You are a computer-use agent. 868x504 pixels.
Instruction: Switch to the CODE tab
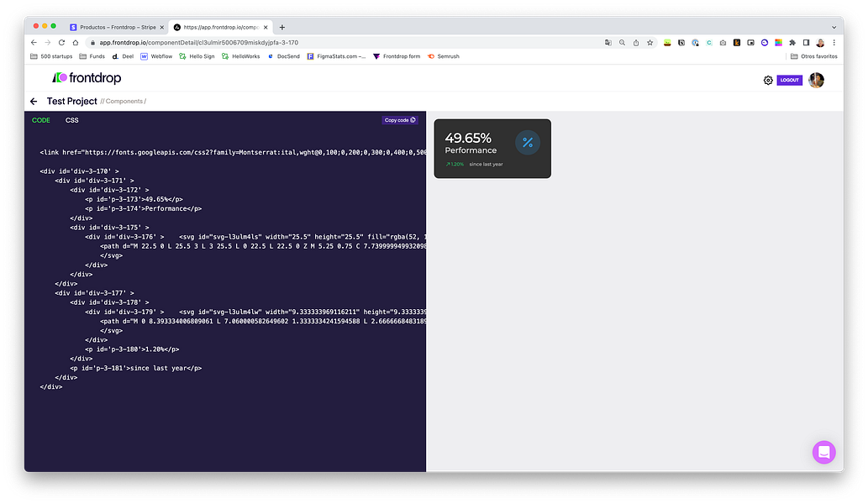(x=41, y=120)
